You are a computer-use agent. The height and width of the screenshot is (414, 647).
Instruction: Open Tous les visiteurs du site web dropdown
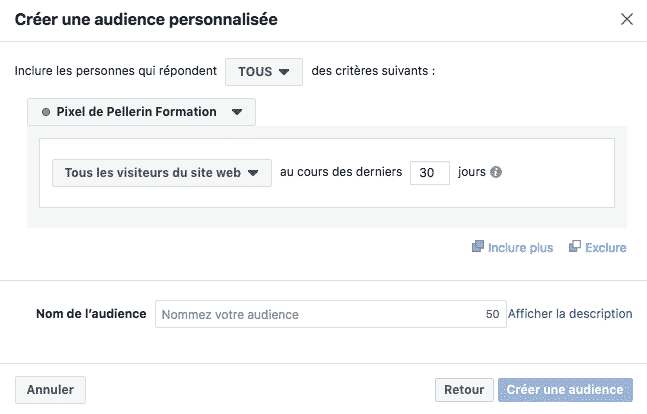point(161,172)
